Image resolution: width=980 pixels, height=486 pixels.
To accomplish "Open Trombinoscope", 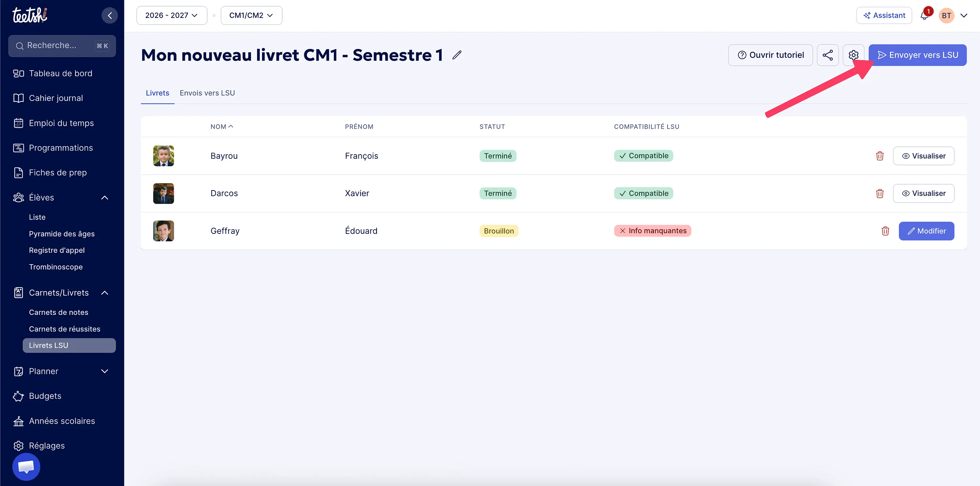I will (x=56, y=267).
